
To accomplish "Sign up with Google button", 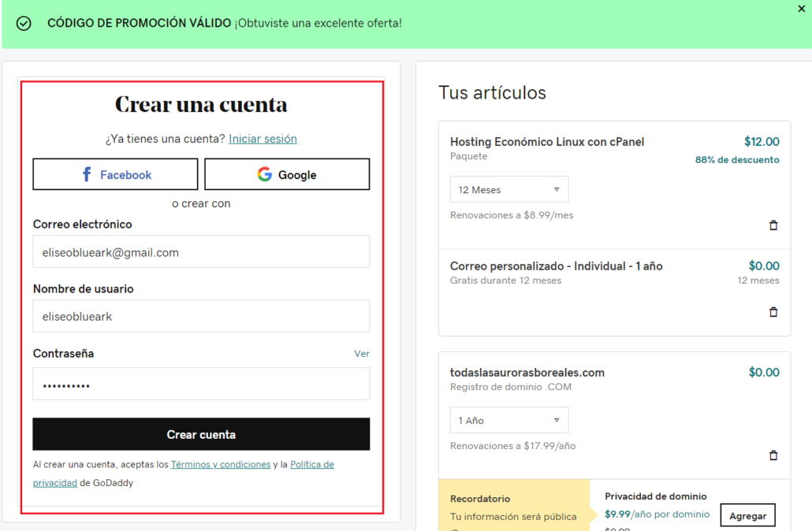I will [x=287, y=174].
